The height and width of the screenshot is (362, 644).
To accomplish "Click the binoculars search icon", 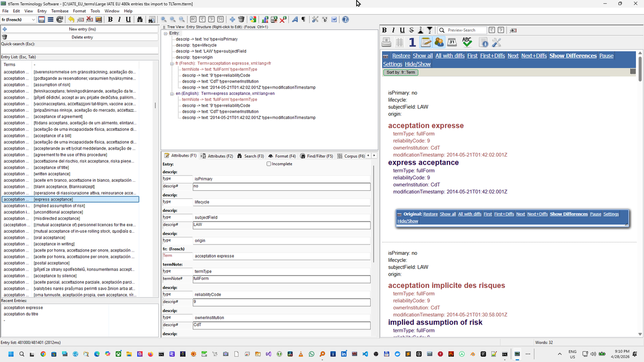I will pyautogui.click(x=140, y=20).
